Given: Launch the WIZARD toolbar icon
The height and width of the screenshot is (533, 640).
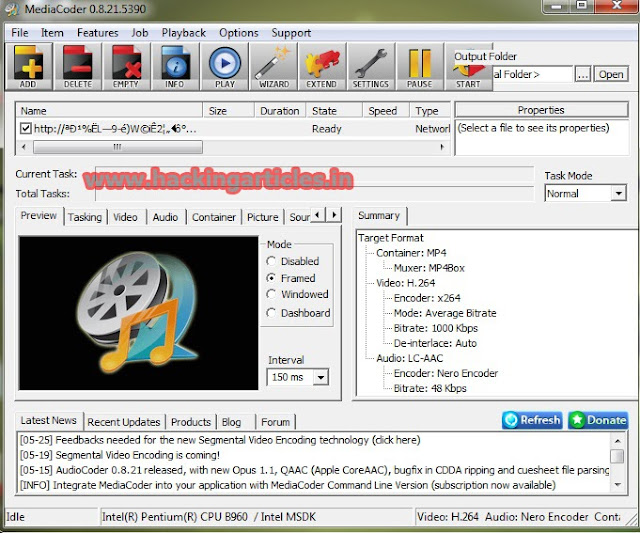Looking at the screenshot, I should point(273,66).
